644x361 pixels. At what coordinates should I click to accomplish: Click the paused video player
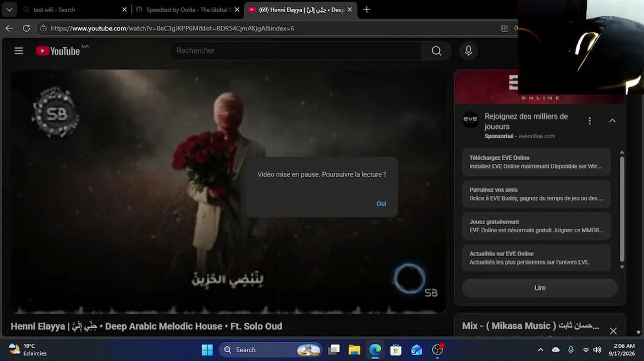pos(228,191)
